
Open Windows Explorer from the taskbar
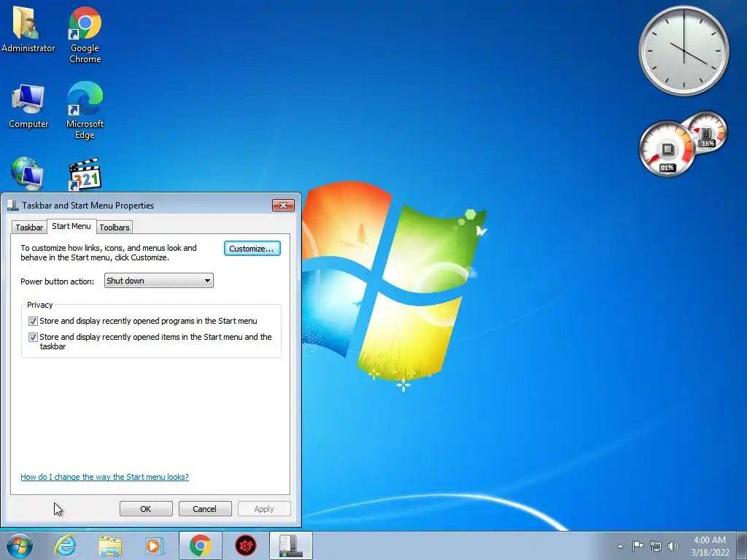[110, 545]
